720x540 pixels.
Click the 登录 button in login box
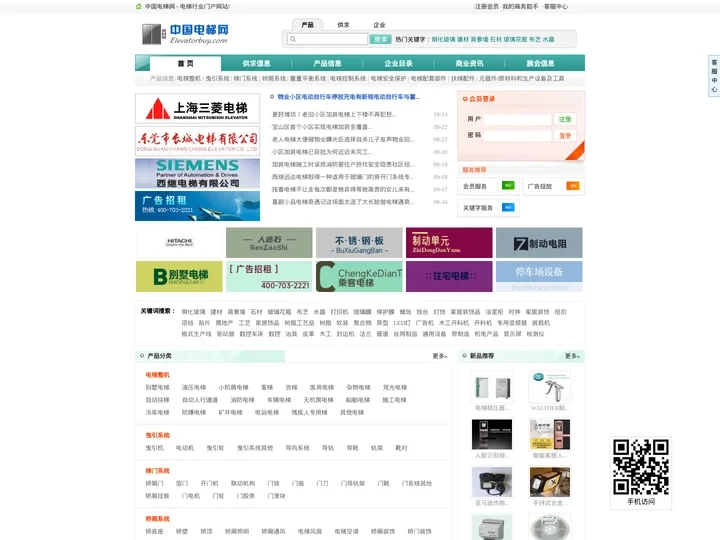click(565, 136)
